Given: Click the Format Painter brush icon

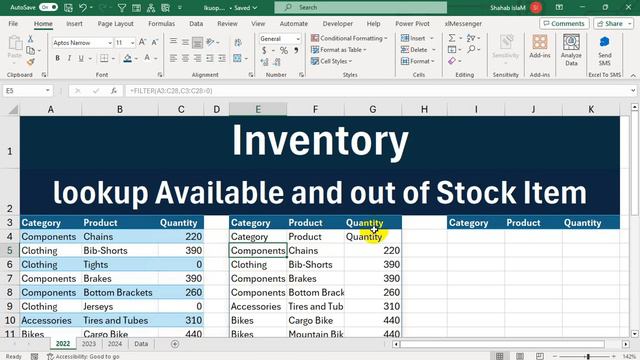Looking at the screenshot, I should (30, 62).
